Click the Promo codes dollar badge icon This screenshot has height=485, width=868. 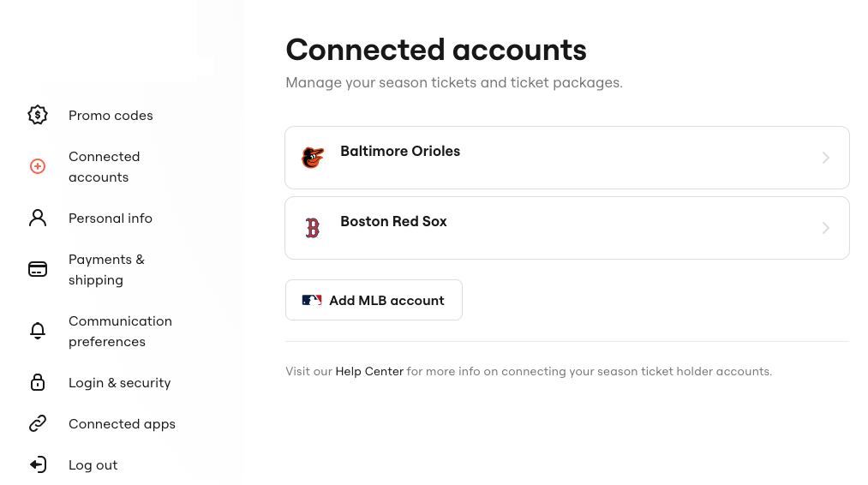[x=38, y=115]
